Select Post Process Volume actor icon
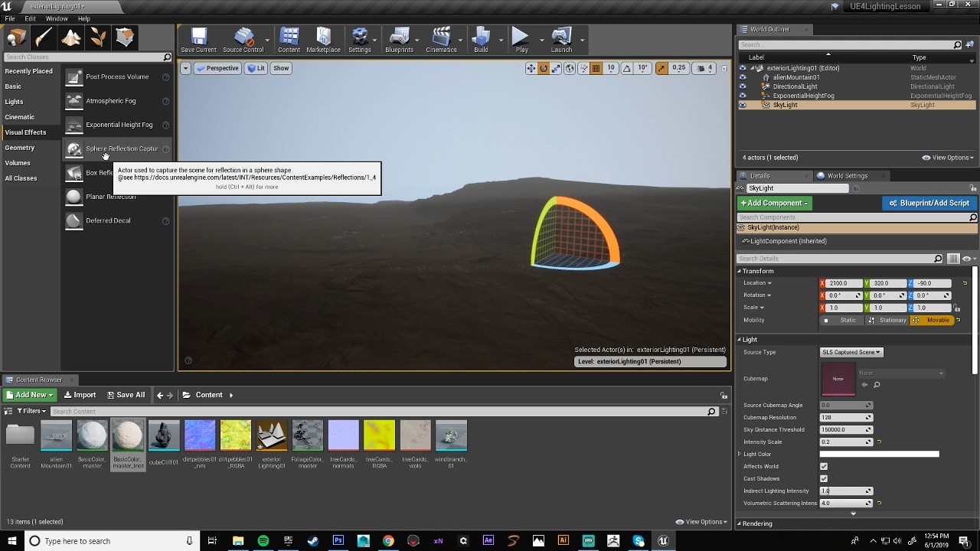This screenshot has height=551, width=980. (x=73, y=77)
